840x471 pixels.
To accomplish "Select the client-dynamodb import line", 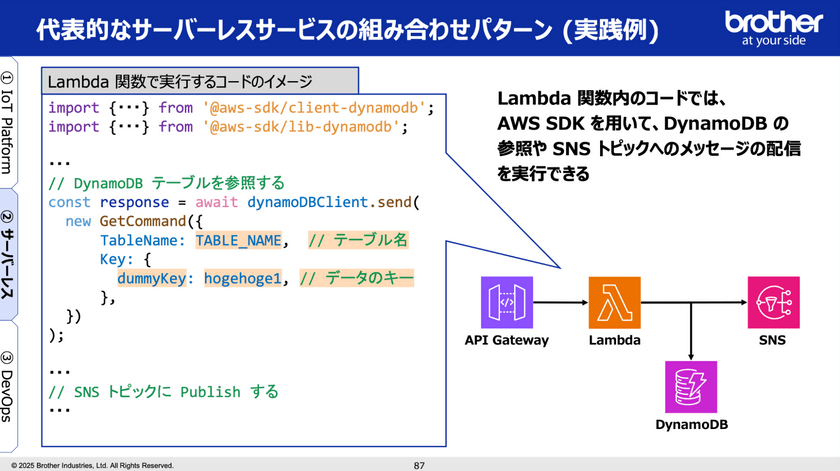I will [x=242, y=107].
